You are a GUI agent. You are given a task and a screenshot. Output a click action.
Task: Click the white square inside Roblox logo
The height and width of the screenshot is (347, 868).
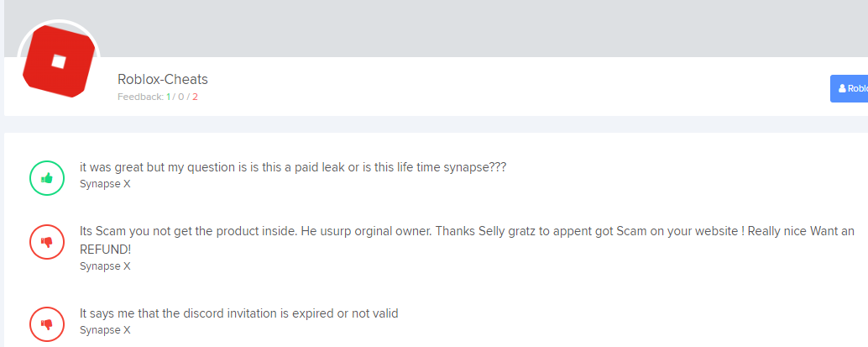coord(58,60)
